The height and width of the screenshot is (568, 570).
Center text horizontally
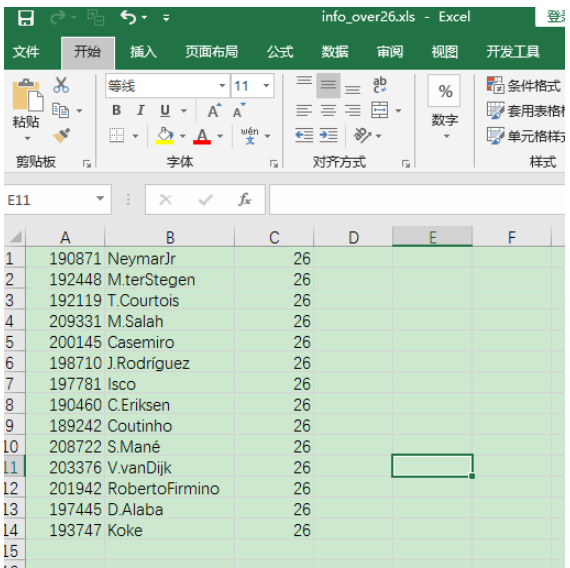(x=328, y=110)
